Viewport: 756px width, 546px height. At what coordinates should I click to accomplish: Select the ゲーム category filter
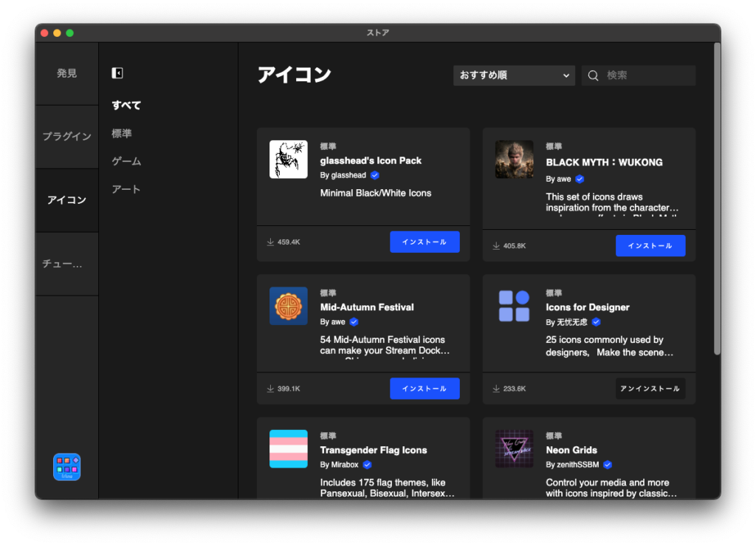126,160
